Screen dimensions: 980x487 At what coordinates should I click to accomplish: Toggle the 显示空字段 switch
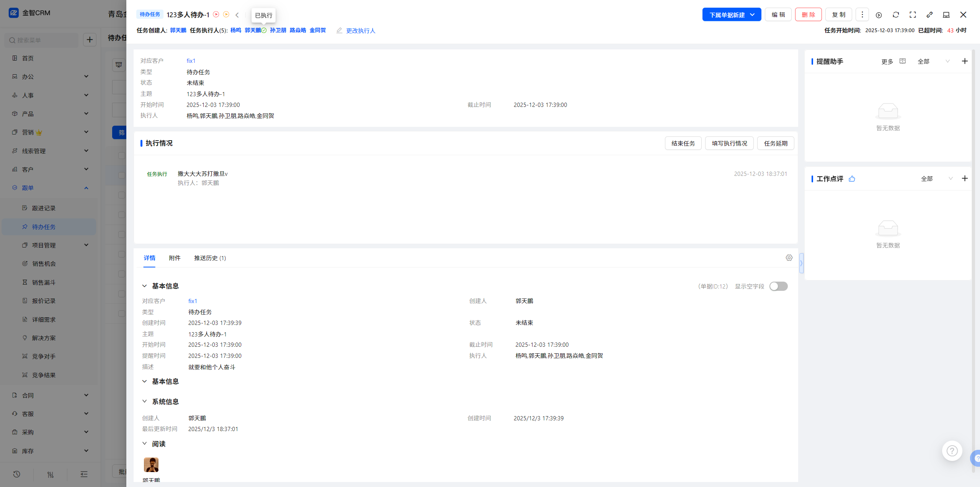pyautogui.click(x=778, y=286)
